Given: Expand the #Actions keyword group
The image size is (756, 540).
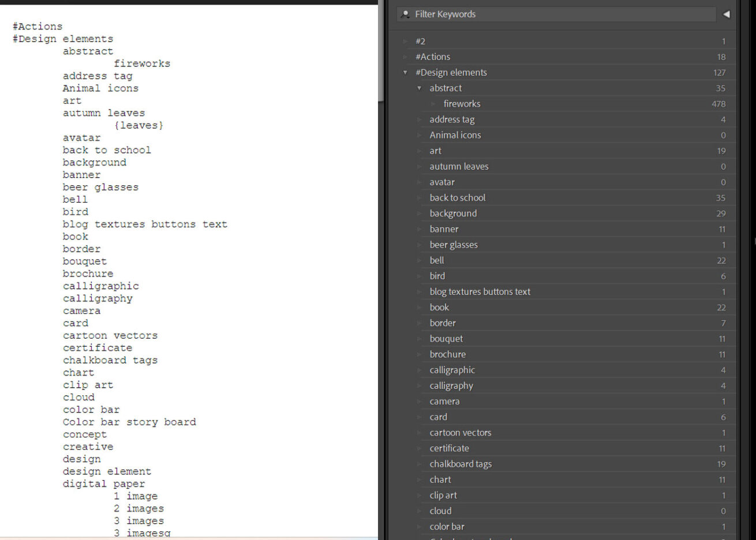Looking at the screenshot, I should 405,57.
